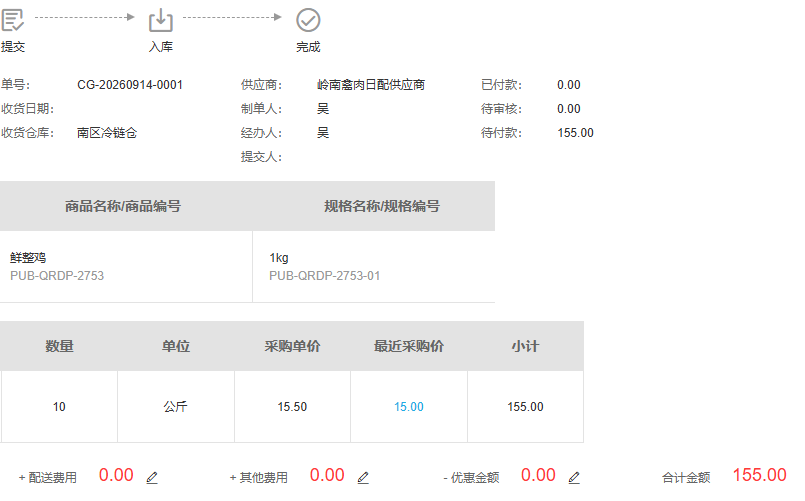Image resolution: width=805 pixels, height=501 pixels.
Task: Edit the 其他费用 amount with pencil icon
Action: [x=363, y=477]
